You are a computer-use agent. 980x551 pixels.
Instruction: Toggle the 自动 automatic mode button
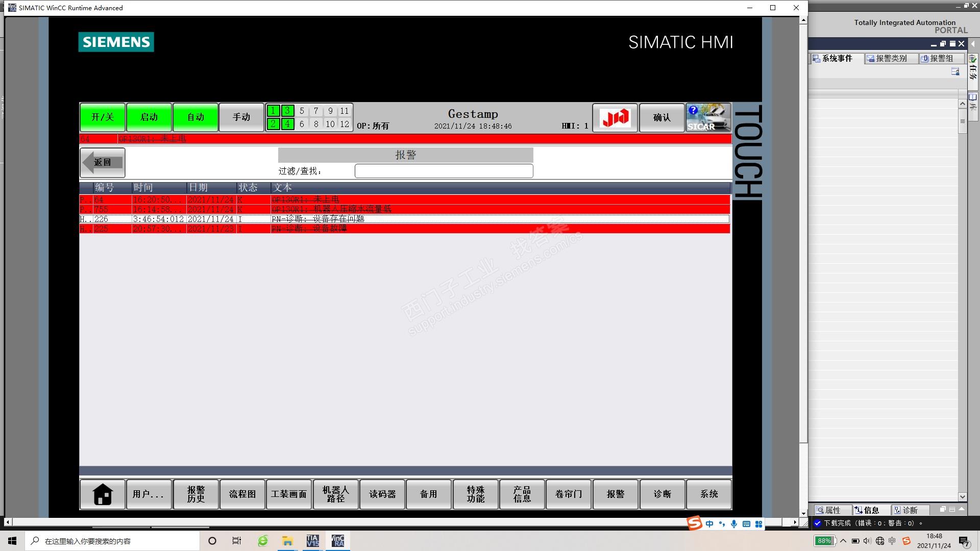click(195, 117)
